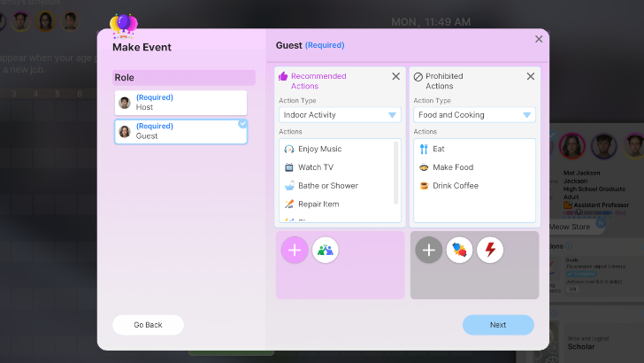Image resolution: width=644 pixels, height=363 pixels.
Task: Choose Make Food from prohibited actions
Action: (x=452, y=167)
